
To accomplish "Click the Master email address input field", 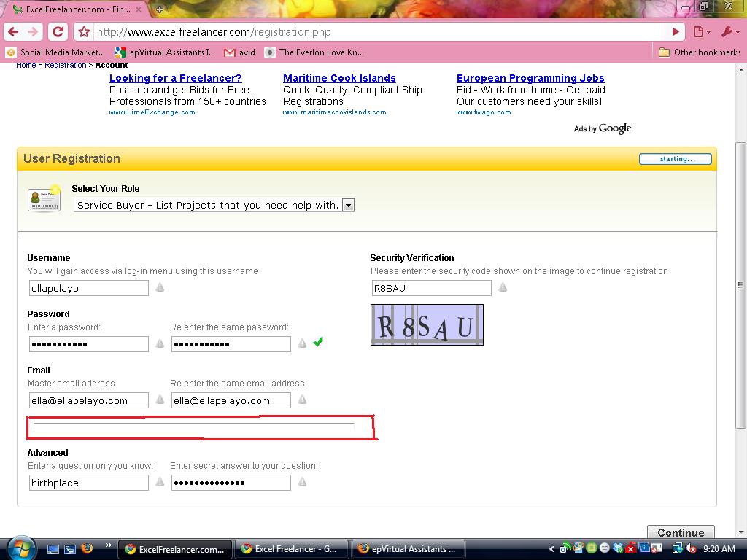I will pos(88,400).
